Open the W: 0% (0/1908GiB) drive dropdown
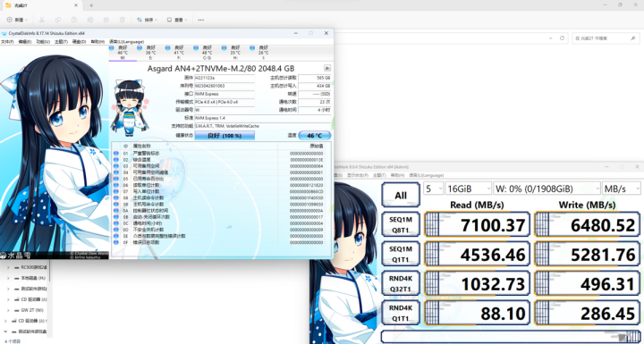 (x=547, y=189)
